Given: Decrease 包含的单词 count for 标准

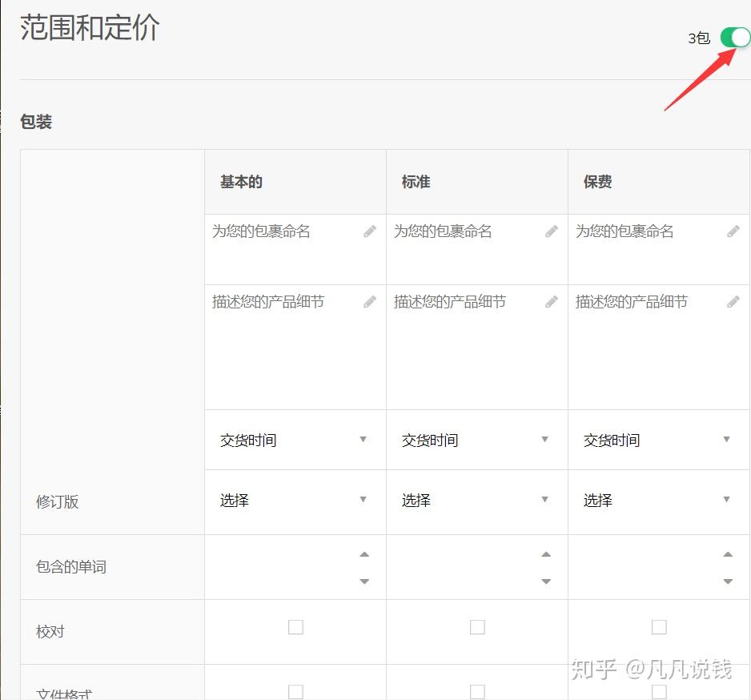Looking at the screenshot, I should pyautogui.click(x=546, y=581).
